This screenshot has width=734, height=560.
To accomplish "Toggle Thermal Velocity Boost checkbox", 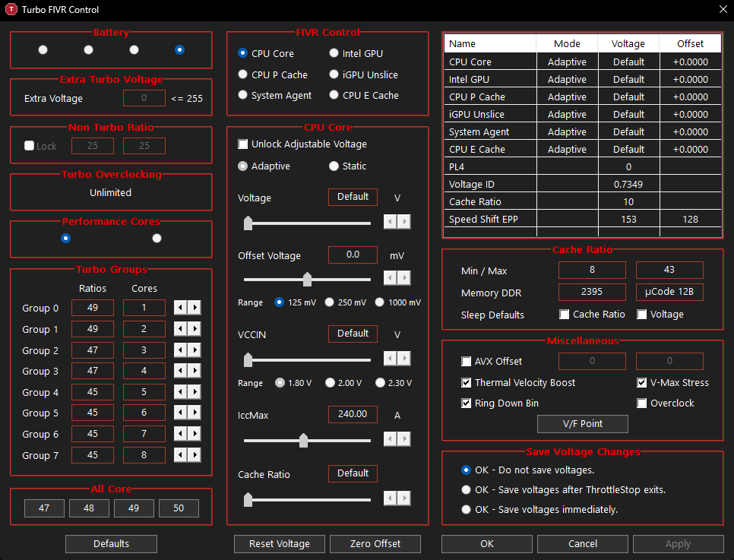I will click(467, 382).
